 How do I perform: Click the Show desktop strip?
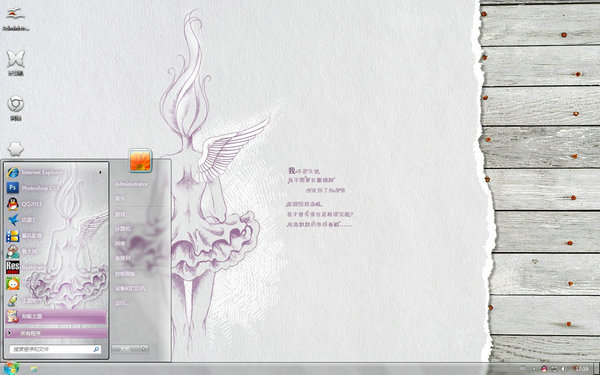[x=597, y=369]
